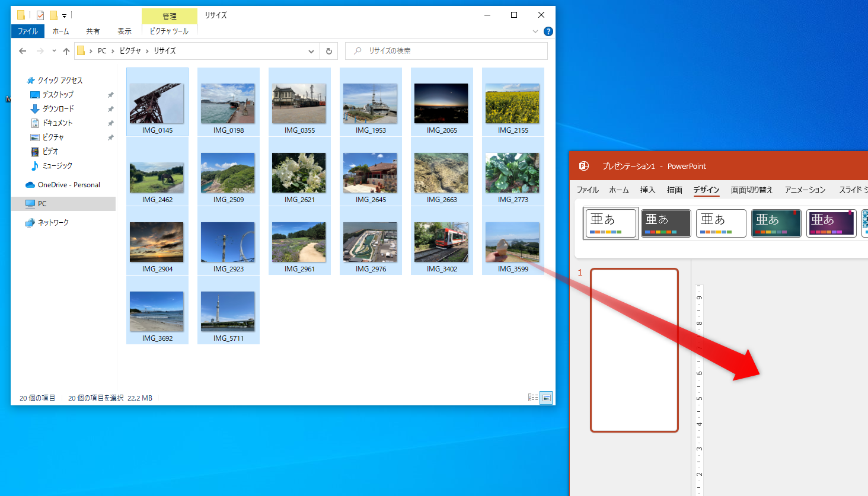Viewport: 868px width, 496px height.
Task: Navigate to PC via the breadcrumb path
Action: point(101,51)
